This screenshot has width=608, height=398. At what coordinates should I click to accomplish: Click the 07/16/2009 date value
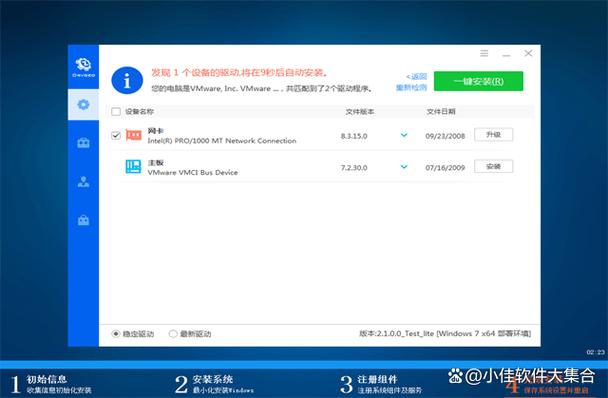pos(445,168)
